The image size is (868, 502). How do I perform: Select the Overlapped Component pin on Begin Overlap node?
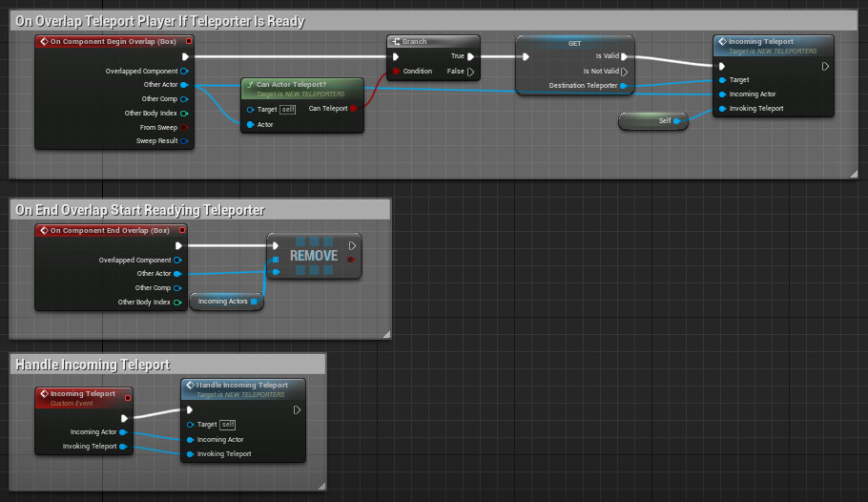coord(184,71)
